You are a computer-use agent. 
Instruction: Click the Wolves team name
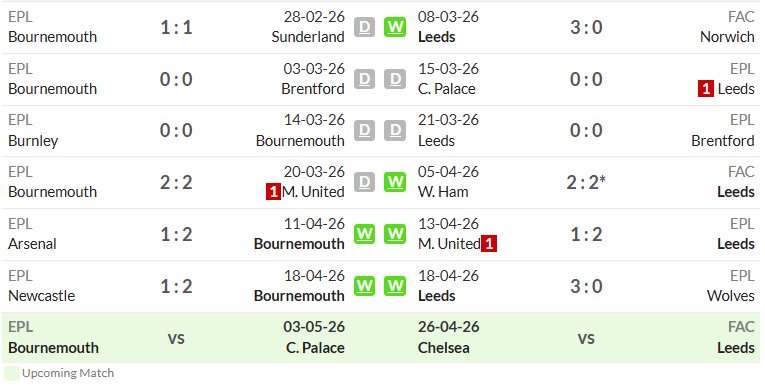(730, 296)
